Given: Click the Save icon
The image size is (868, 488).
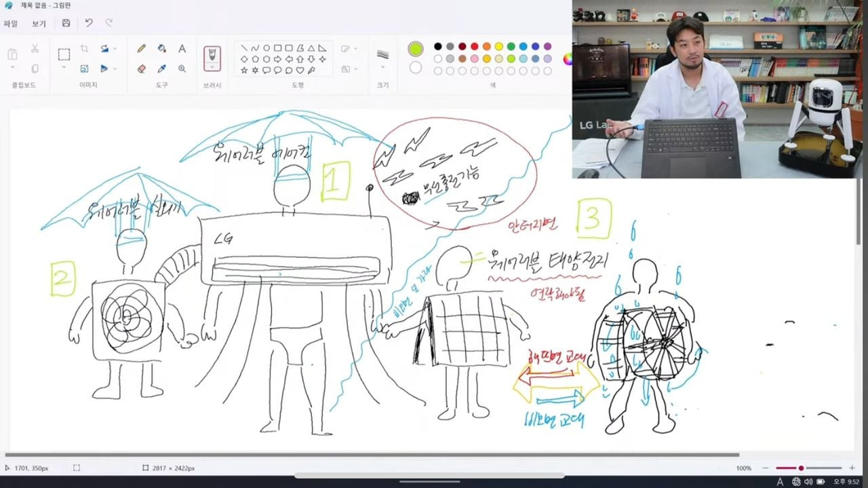Looking at the screenshot, I should point(66,23).
